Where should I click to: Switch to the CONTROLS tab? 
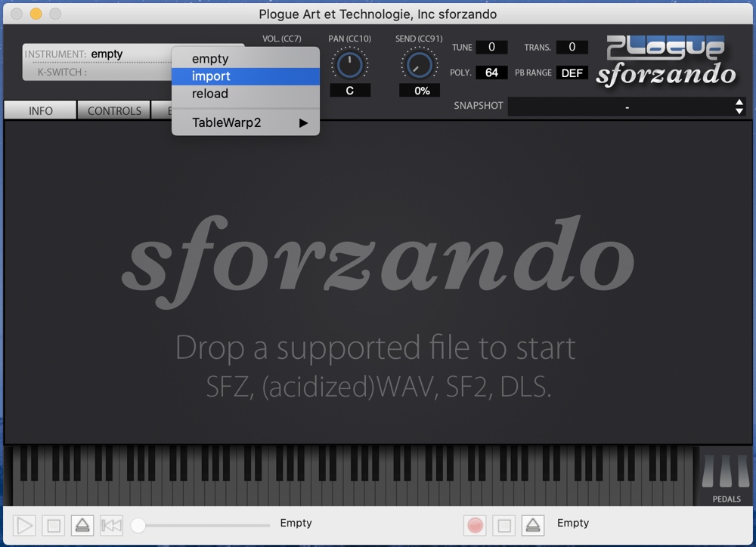coord(114,110)
